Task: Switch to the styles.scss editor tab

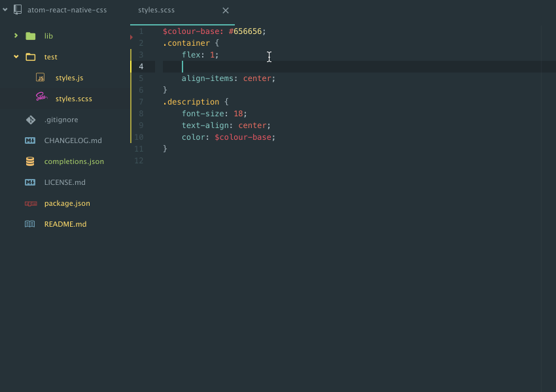Action: click(x=156, y=10)
